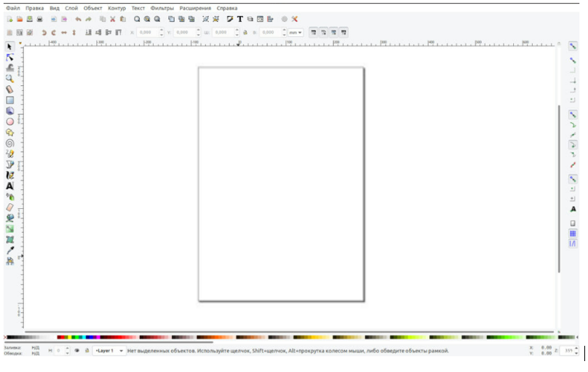Select the Ellipse tool

click(x=9, y=122)
